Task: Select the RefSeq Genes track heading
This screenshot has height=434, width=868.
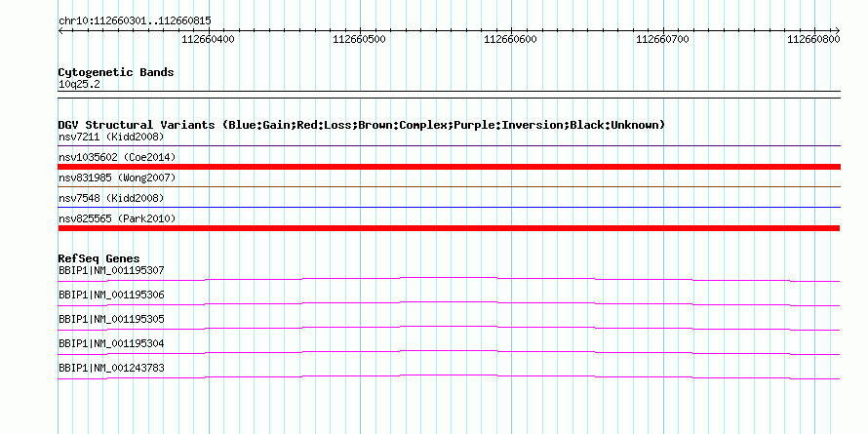Action: pos(99,258)
